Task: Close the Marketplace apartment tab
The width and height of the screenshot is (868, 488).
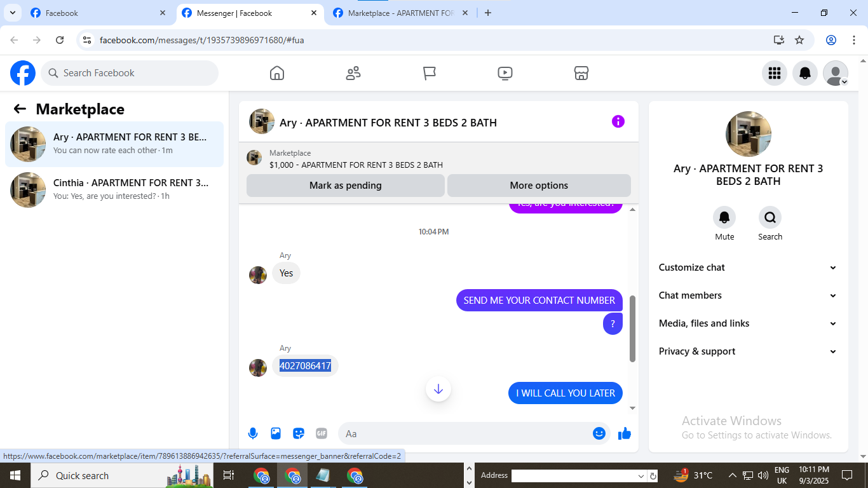Action: tap(465, 13)
